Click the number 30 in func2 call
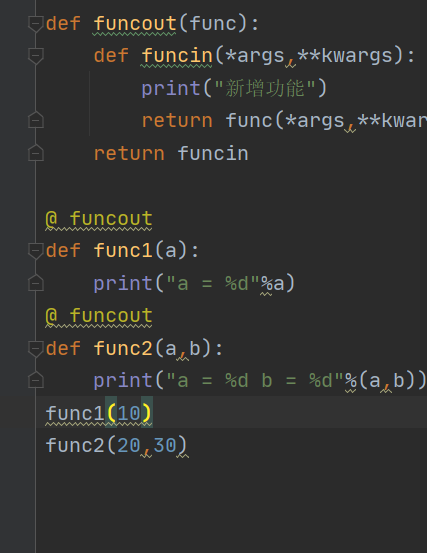Viewport: 427px width, 553px height. click(x=165, y=445)
